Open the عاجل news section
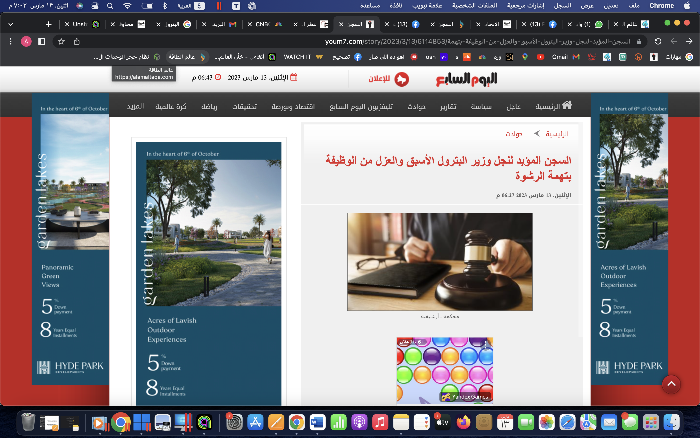 pyautogui.click(x=513, y=106)
